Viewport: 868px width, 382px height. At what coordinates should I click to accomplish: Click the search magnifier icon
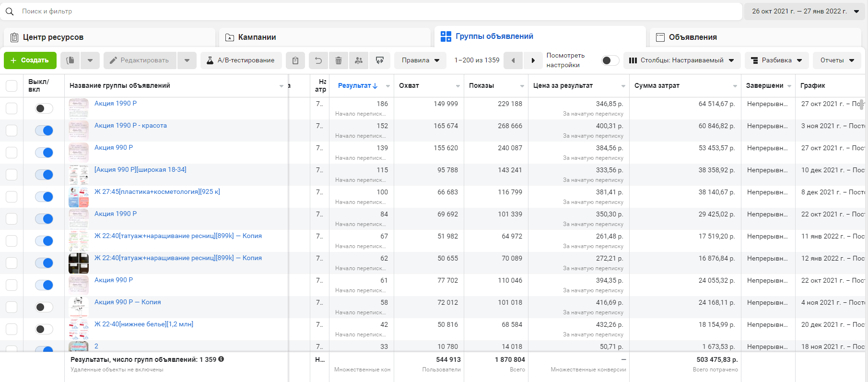(x=10, y=12)
